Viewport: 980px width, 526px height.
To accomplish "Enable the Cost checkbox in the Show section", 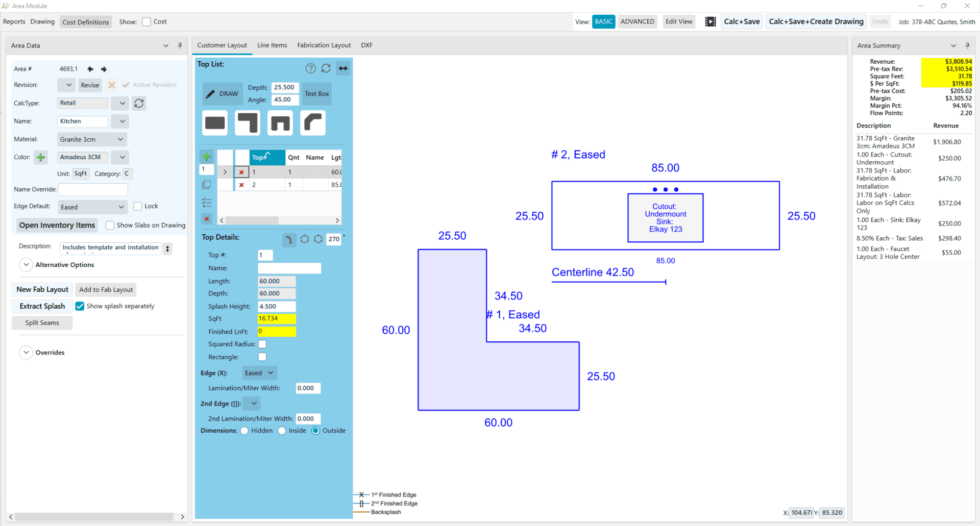I will pos(146,21).
